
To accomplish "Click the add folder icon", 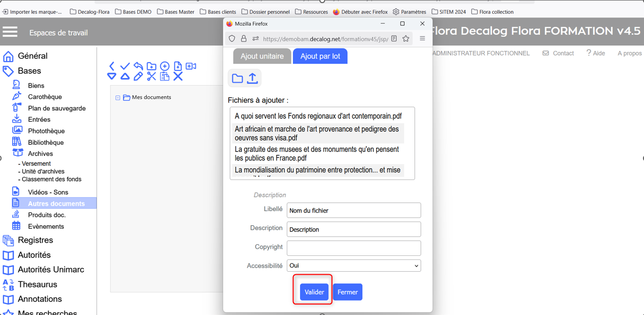I will [x=152, y=66].
